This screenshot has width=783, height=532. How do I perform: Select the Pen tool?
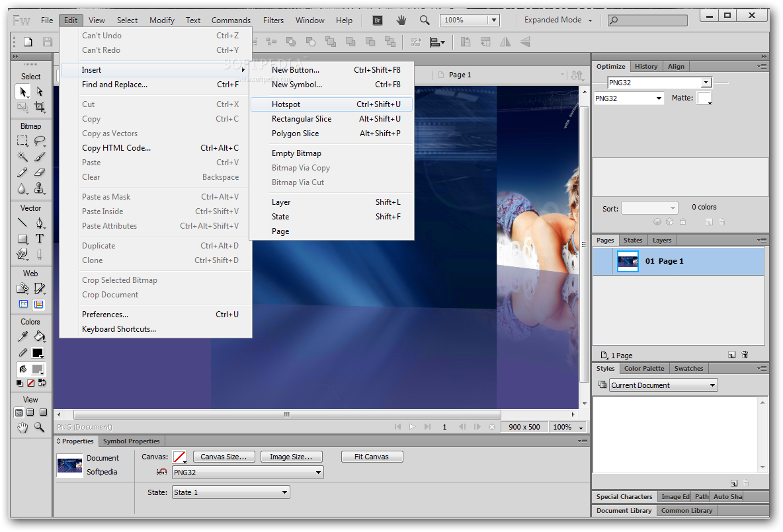click(x=40, y=223)
